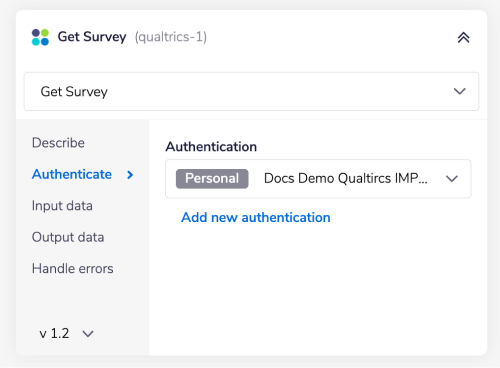Select the Authenticate tab

point(72,174)
